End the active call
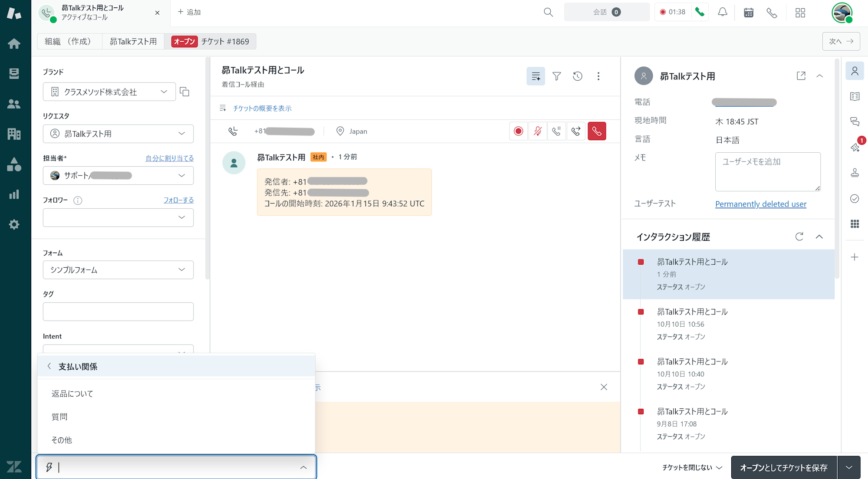Image resolution: width=868 pixels, height=479 pixels. click(597, 131)
